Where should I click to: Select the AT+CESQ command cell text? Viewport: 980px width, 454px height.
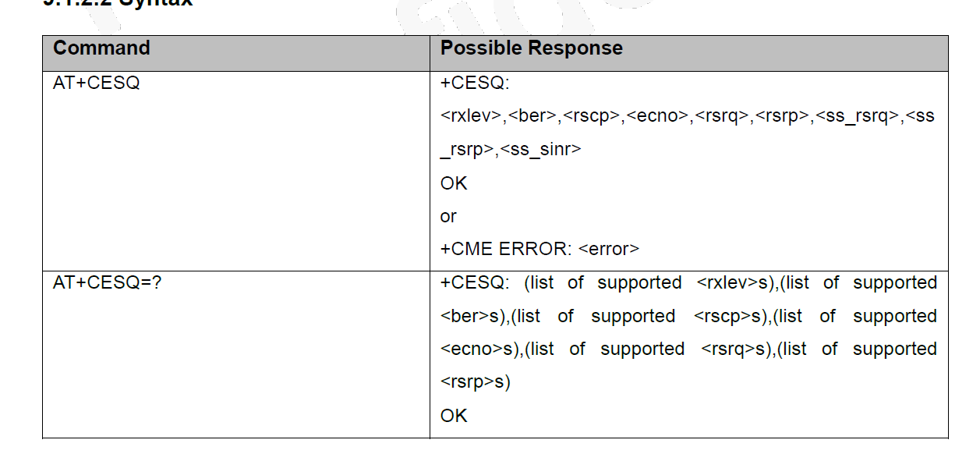point(97,83)
